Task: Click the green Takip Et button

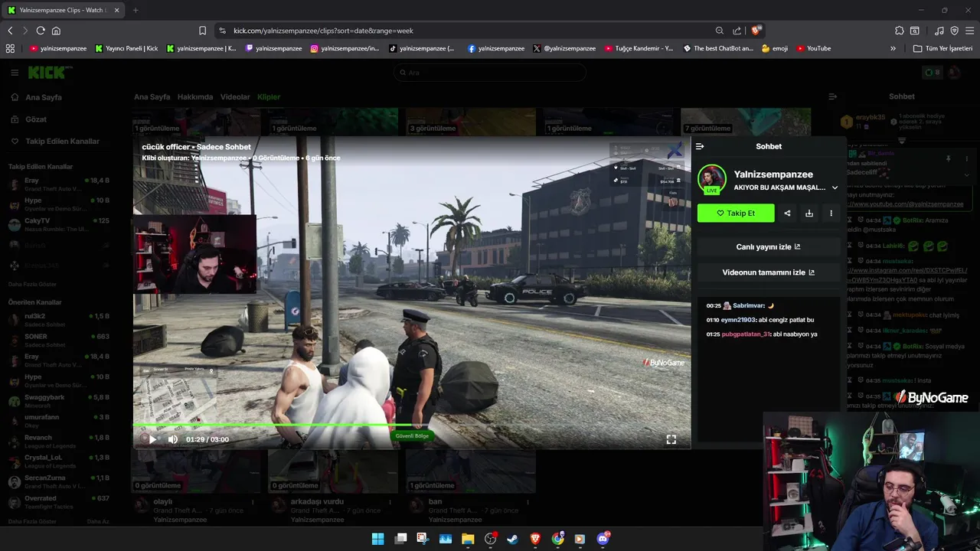Action: tap(736, 214)
